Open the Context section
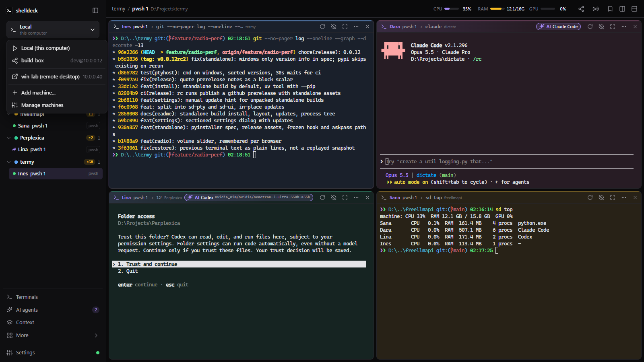This screenshot has width=644, height=362. 53,323
